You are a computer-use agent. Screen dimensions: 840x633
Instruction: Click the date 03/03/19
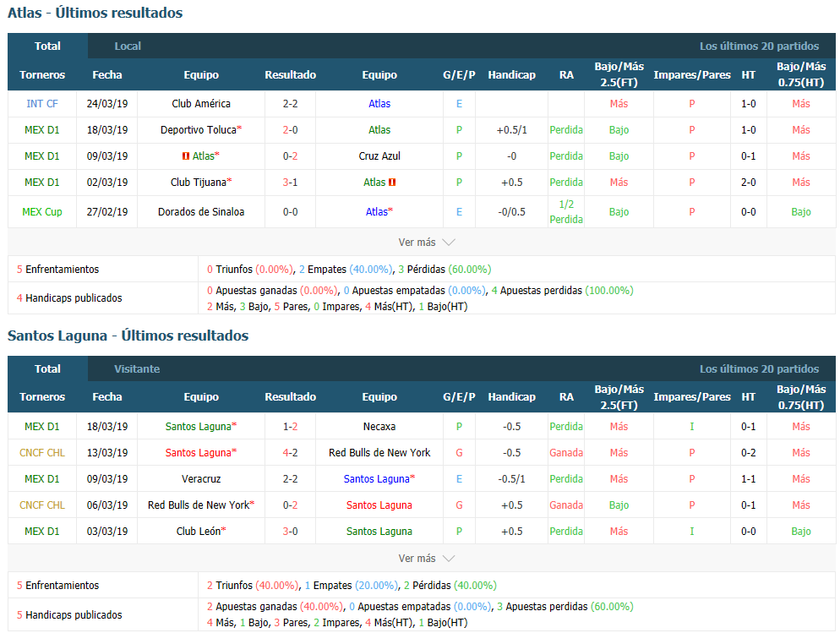(x=107, y=532)
